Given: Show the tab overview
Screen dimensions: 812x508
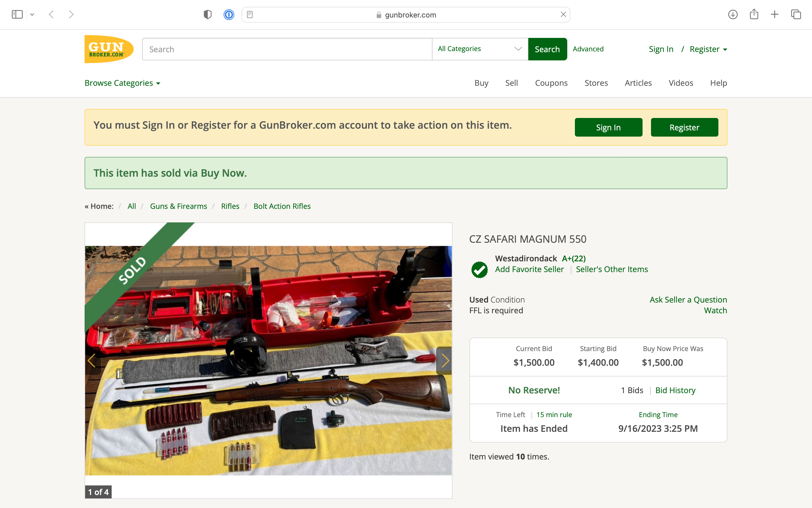Looking at the screenshot, I should [x=796, y=14].
